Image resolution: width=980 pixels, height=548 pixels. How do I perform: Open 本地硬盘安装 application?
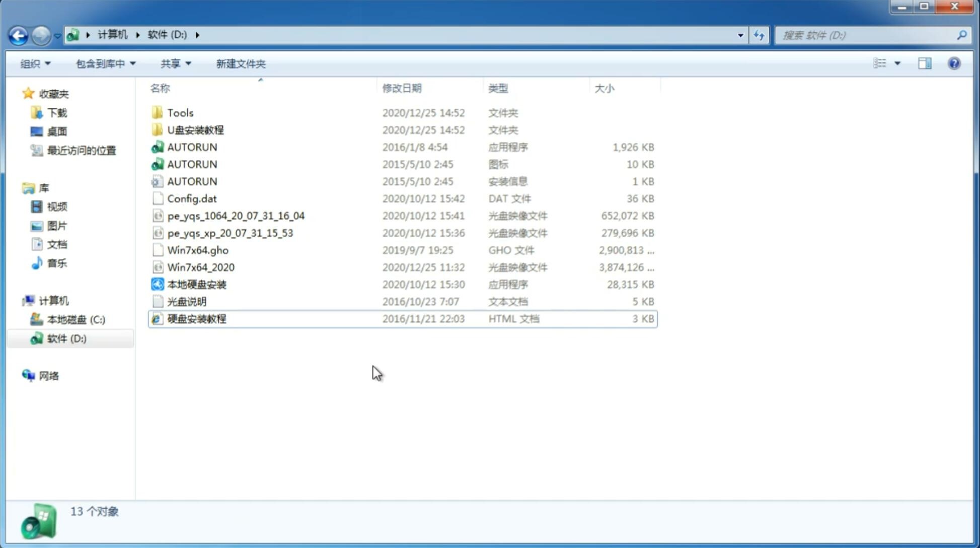pyautogui.click(x=196, y=284)
